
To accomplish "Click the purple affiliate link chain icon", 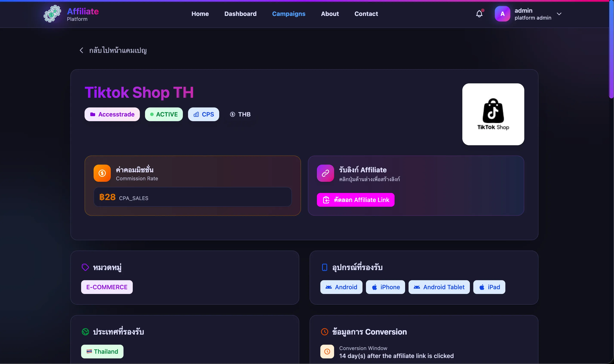I will pos(325,173).
